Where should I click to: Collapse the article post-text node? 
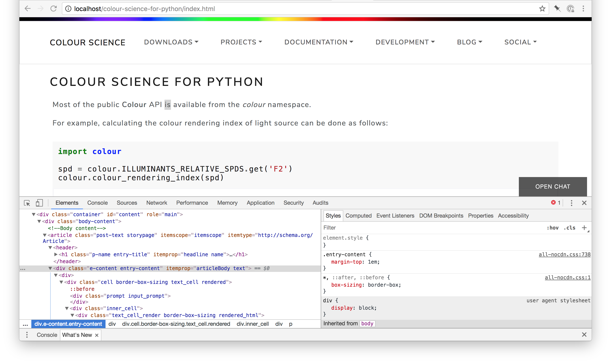(45, 235)
